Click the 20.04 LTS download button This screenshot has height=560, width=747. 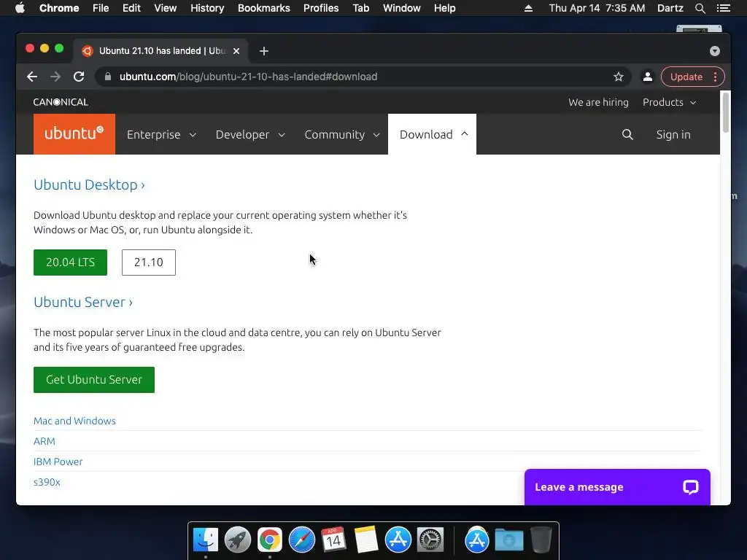pos(71,262)
